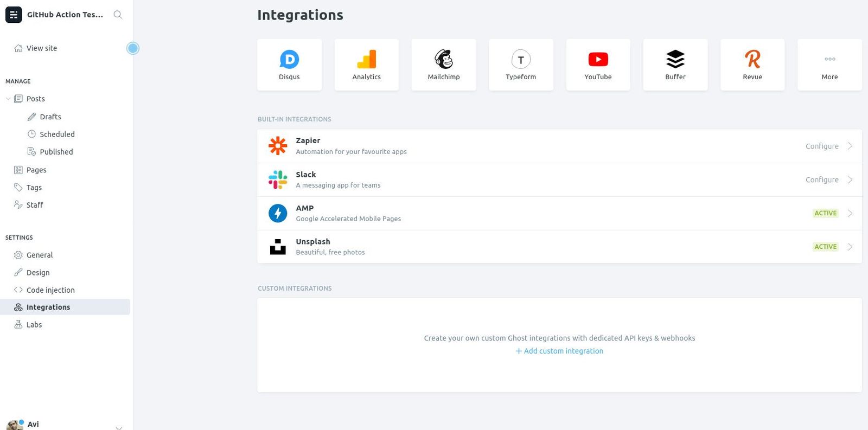Click the Avi profile avatar
868x430 pixels.
[15, 423]
